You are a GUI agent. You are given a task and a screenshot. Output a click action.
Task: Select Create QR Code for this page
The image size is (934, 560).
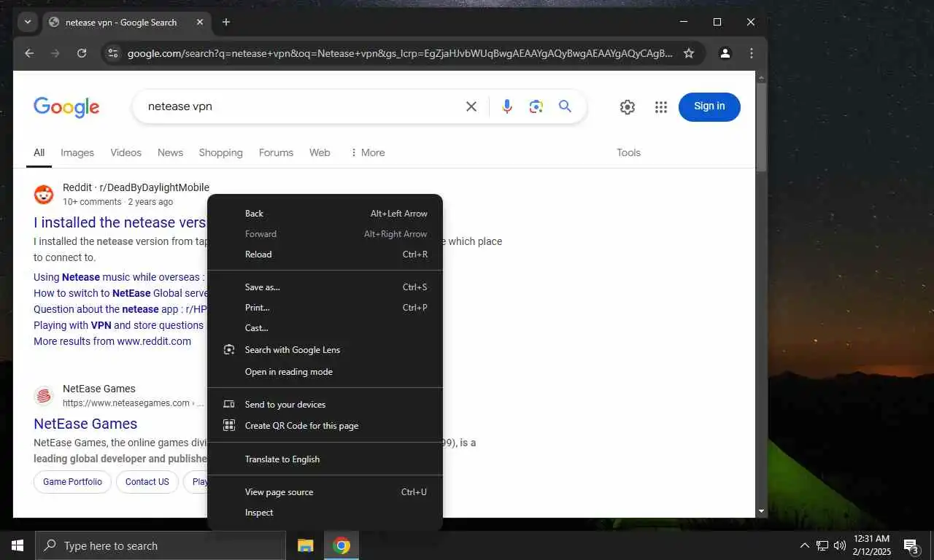tap(325, 426)
